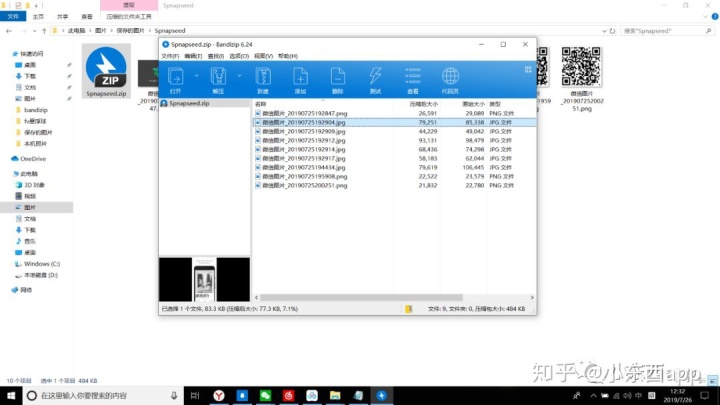Open Explorer 主页 (Home) ribbon tab
This screenshot has height=405, width=720.
click(x=38, y=17)
